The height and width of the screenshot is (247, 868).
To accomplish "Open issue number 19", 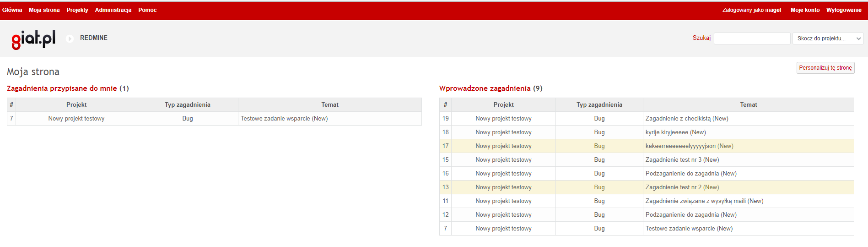I will [x=445, y=119].
